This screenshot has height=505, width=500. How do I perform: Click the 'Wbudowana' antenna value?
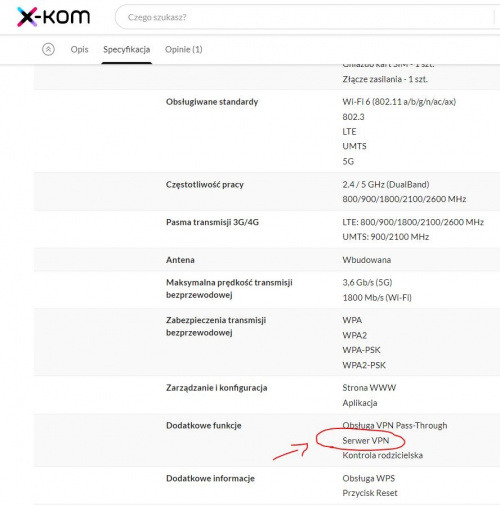tap(367, 260)
